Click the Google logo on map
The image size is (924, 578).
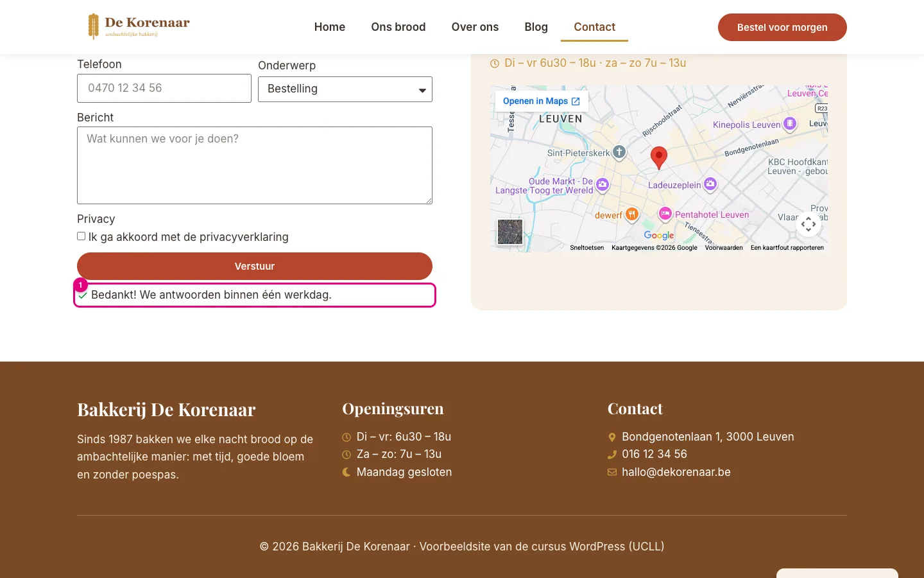click(659, 235)
